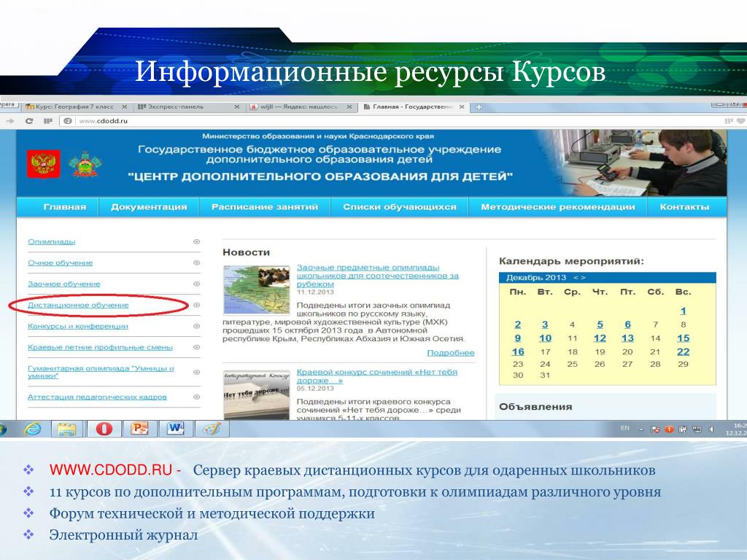747x560 pixels.
Task: Open the 'Гуманитарная олимпиада Умницы и умники' link
Action: 101,372
